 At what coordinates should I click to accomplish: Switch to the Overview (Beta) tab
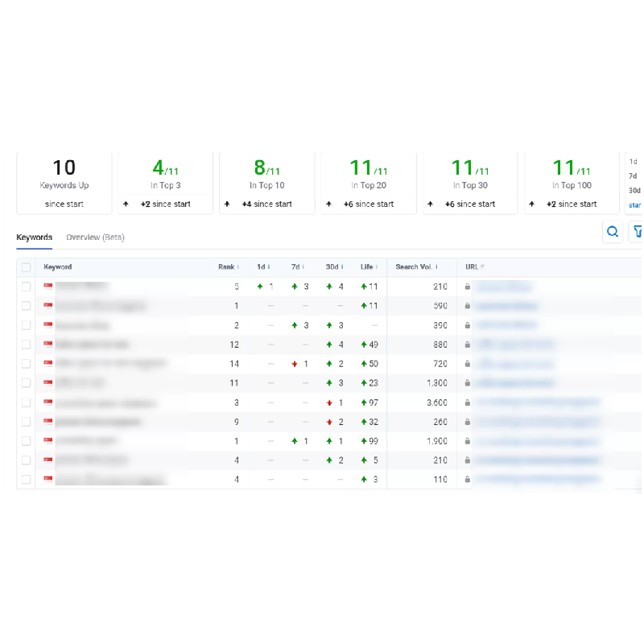coord(95,237)
